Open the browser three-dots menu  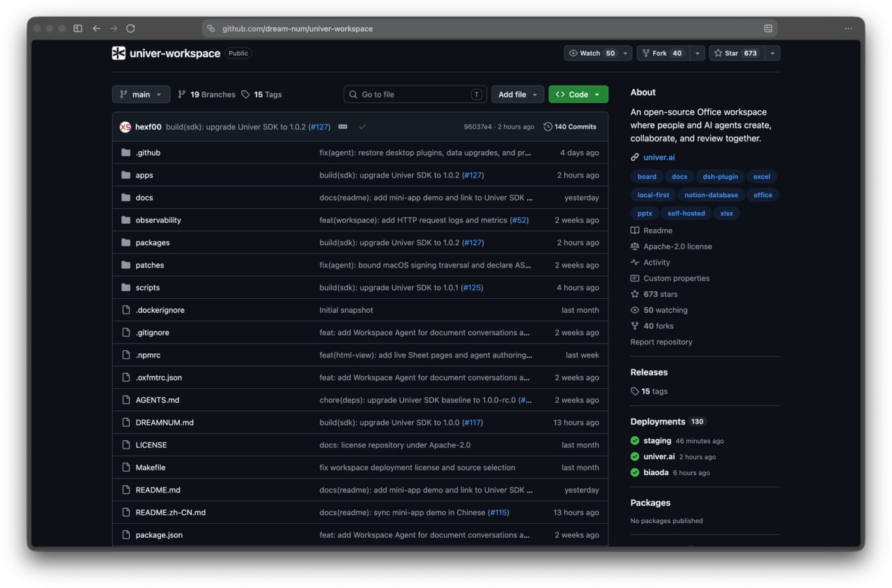848,29
